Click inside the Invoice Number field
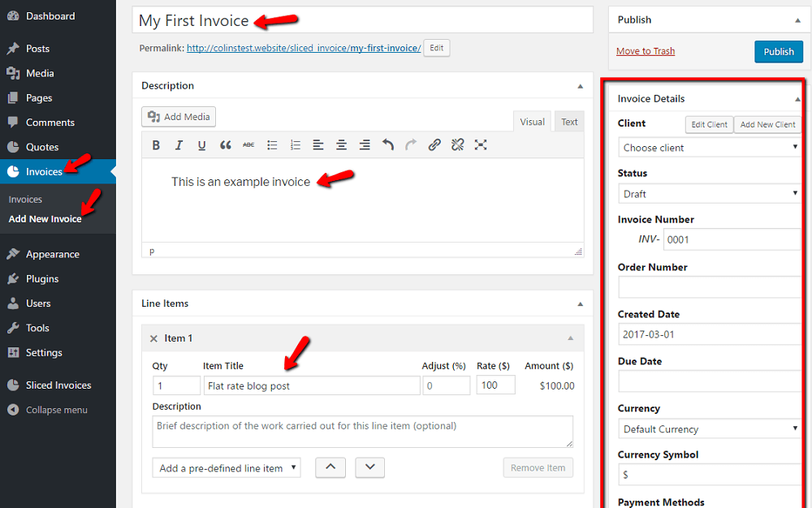 tap(732, 239)
